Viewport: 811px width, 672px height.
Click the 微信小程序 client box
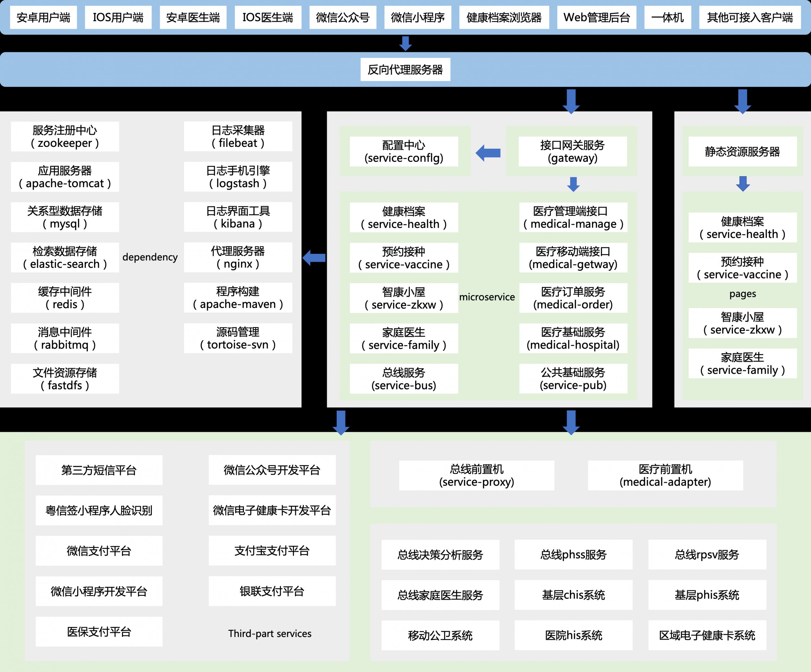click(x=418, y=18)
